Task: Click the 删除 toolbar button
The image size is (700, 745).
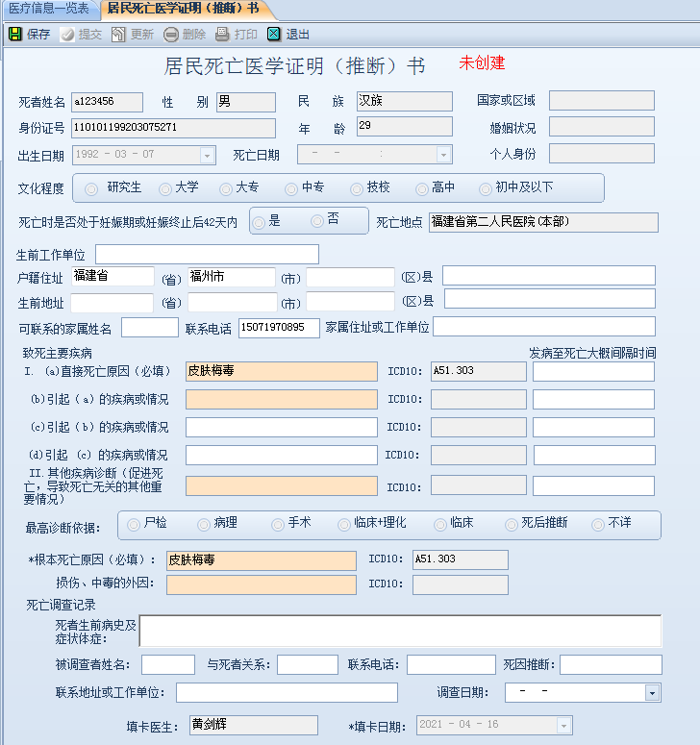Action: [185, 35]
